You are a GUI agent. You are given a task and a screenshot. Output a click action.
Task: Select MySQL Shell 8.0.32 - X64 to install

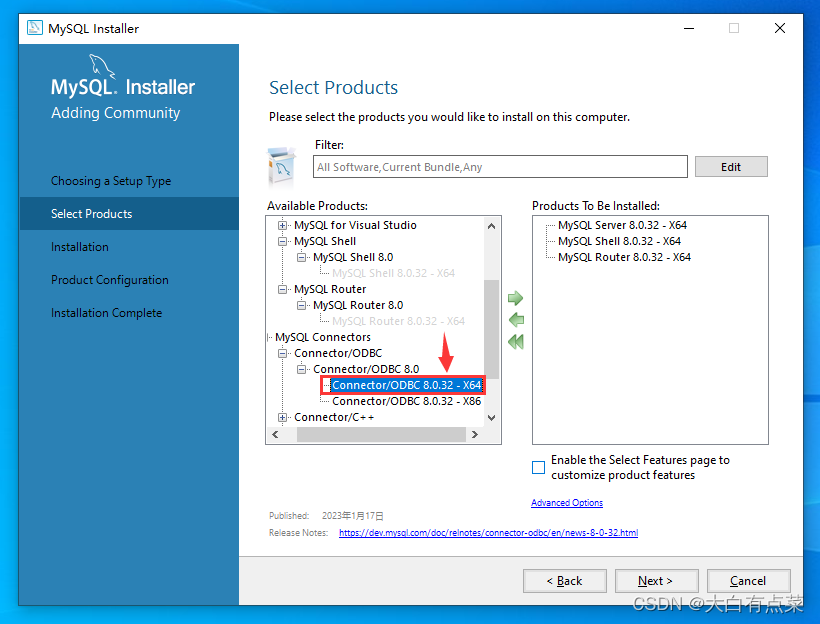[x=619, y=241]
